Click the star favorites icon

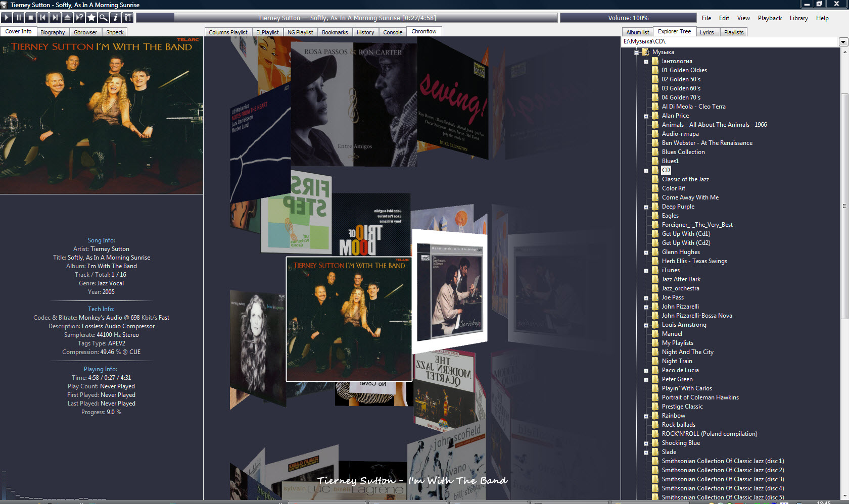(x=91, y=18)
